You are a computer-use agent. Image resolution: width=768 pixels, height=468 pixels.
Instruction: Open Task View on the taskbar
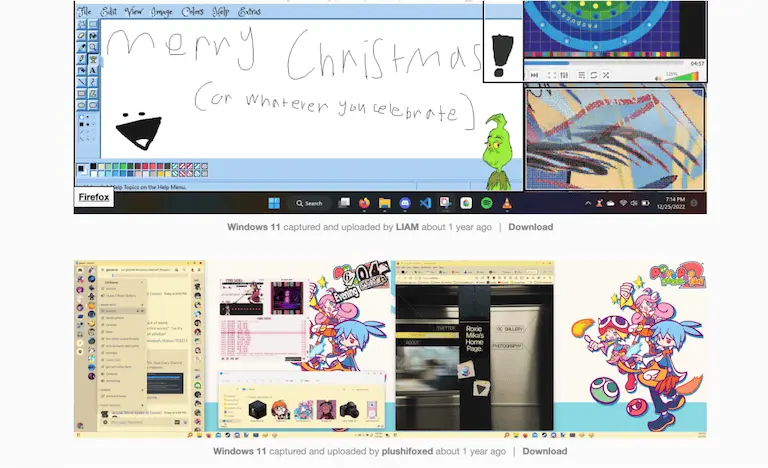(344, 203)
